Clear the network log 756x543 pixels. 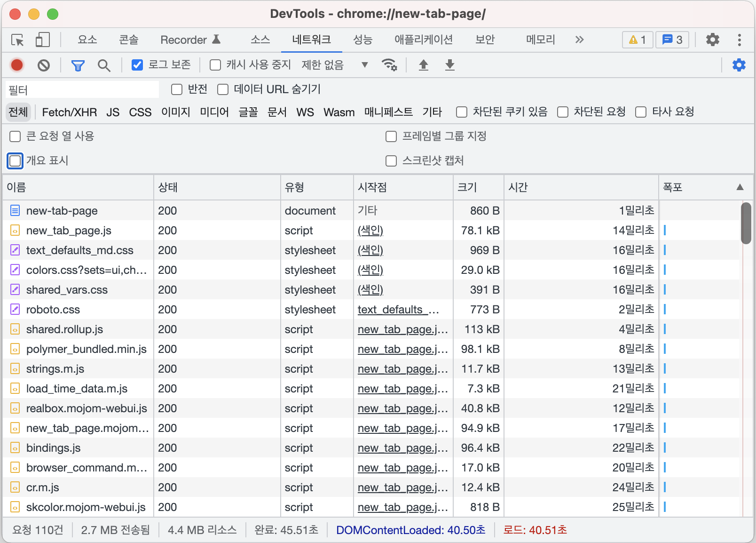(44, 65)
